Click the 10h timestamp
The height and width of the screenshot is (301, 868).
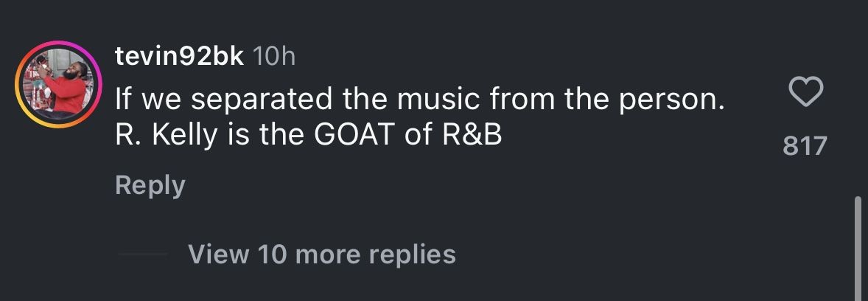pyautogui.click(x=274, y=58)
